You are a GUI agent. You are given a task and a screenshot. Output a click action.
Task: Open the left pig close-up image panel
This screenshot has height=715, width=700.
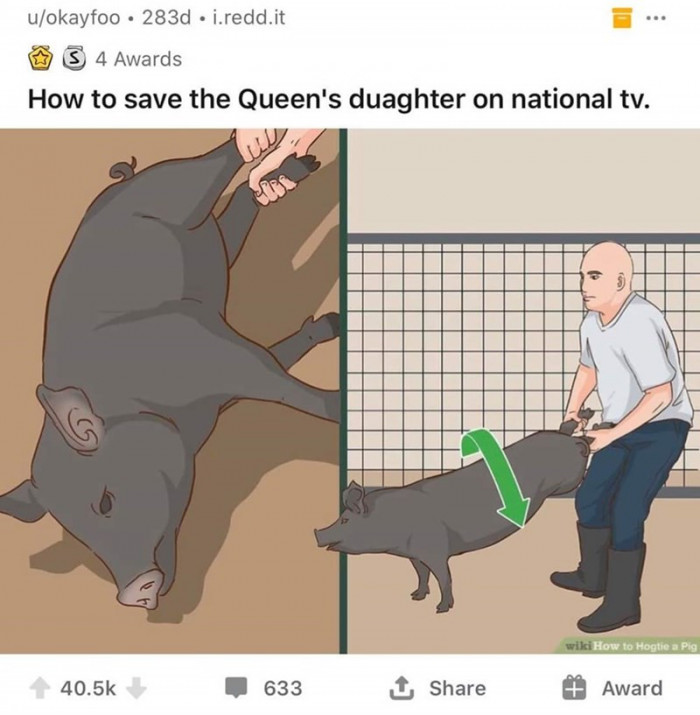[169, 391]
